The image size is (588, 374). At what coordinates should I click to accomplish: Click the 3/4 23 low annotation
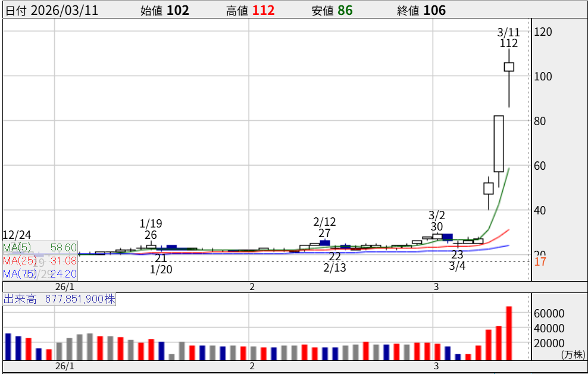point(457,260)
